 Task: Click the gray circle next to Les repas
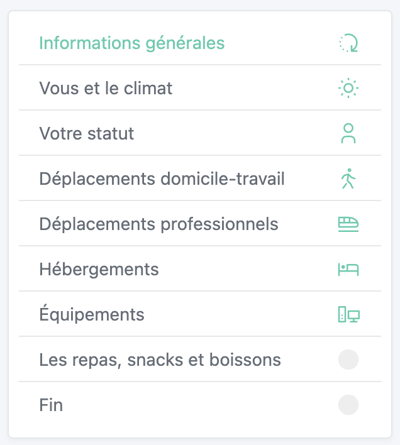(348, 360)
